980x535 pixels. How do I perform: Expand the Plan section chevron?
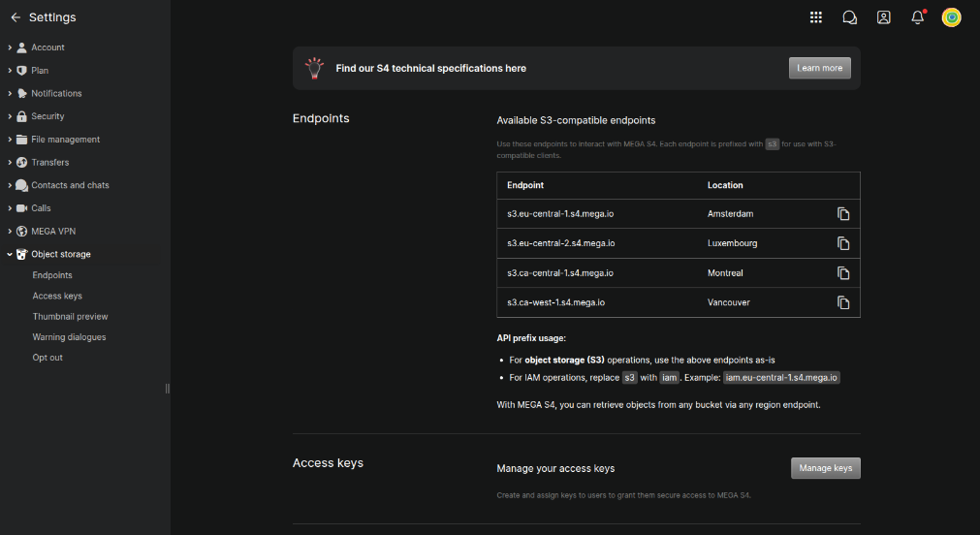(x=10, y=71)
